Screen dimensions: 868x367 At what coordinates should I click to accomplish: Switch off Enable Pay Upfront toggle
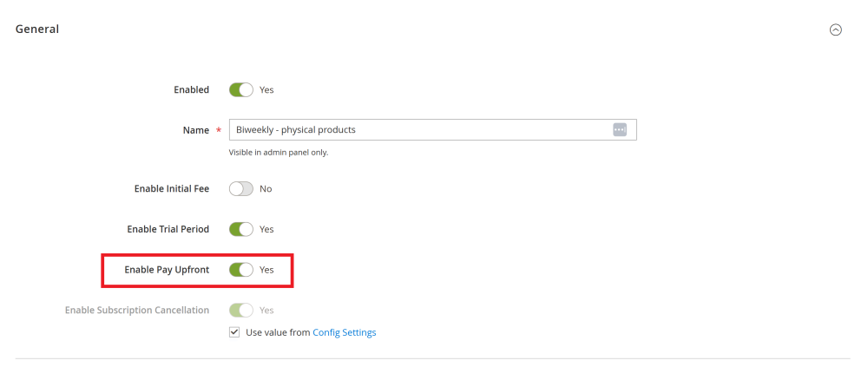click(240, 270)
